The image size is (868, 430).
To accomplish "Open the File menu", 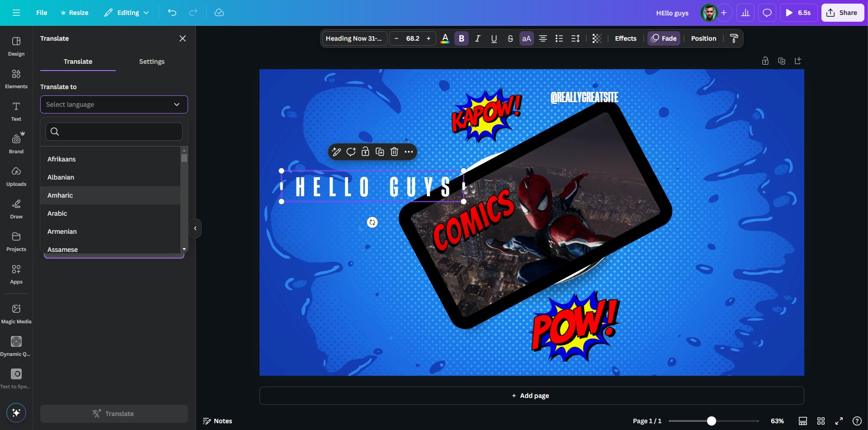I will pos(42,13).
